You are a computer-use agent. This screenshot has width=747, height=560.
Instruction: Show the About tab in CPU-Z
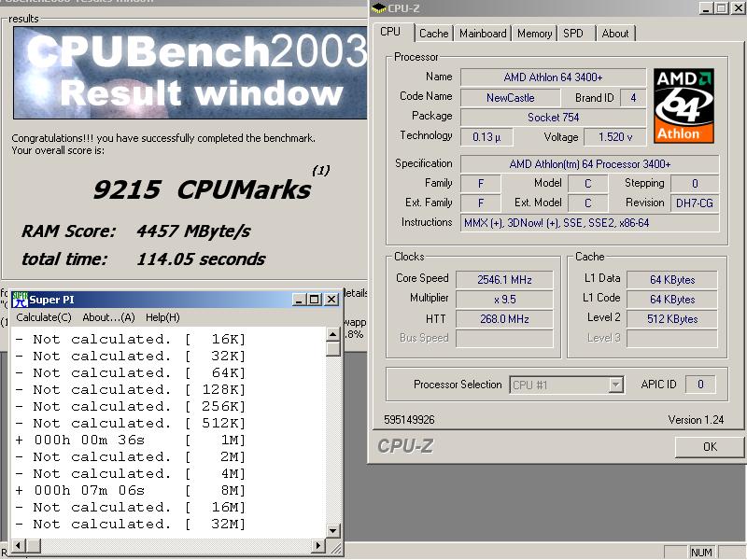pyautogui.click(x=615, y=34)
